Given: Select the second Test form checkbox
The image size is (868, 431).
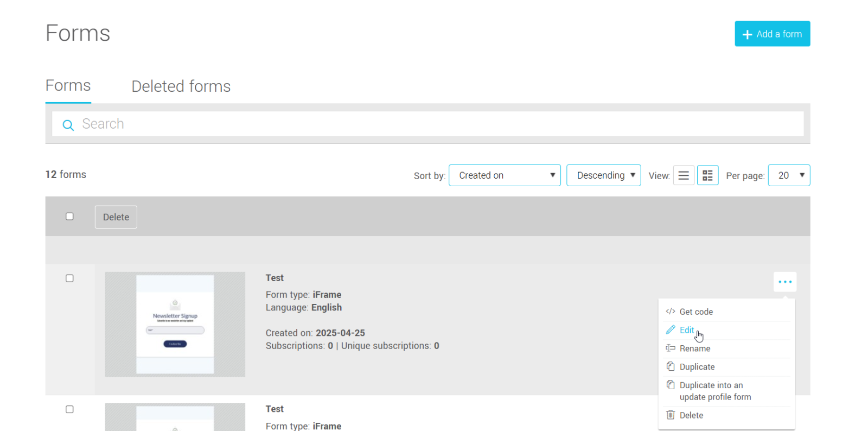Looking at the screenshot, I should [x=69, y=409].
